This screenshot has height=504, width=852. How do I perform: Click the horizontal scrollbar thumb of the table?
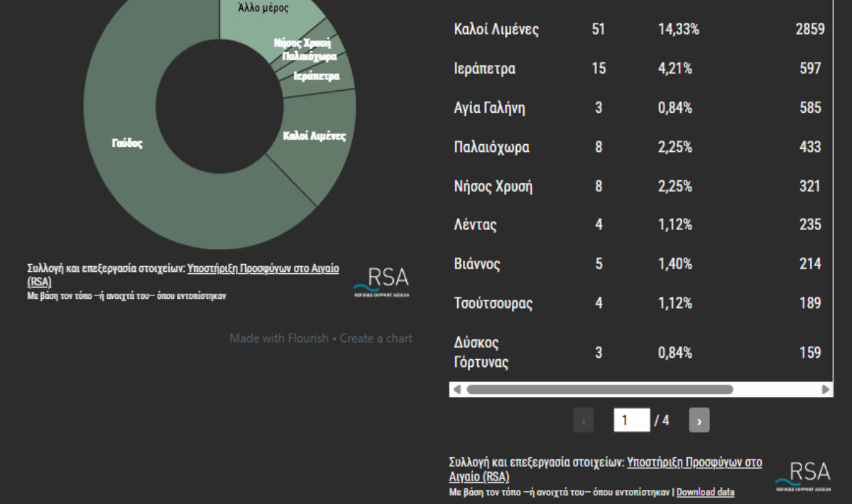[599, 390]
